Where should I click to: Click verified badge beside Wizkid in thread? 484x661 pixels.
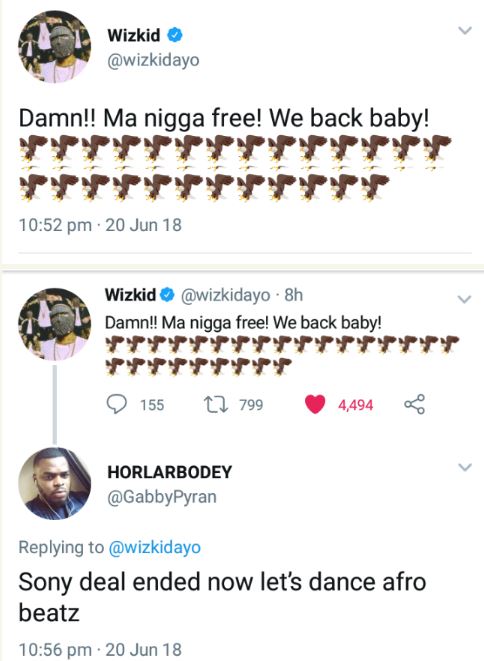(x=168, y=294)
